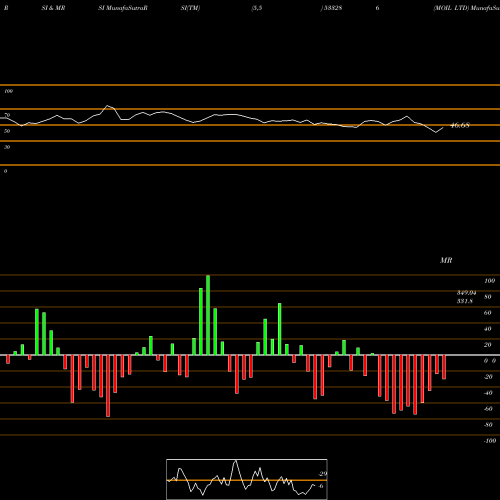
Task: Click the RSI axis label 30
Action: (x=7, y=147)
